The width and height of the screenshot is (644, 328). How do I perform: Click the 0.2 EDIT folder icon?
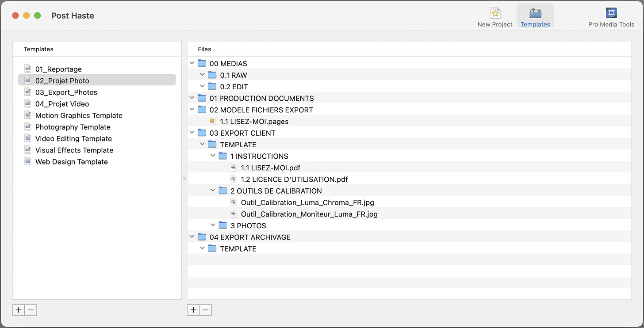212,86
